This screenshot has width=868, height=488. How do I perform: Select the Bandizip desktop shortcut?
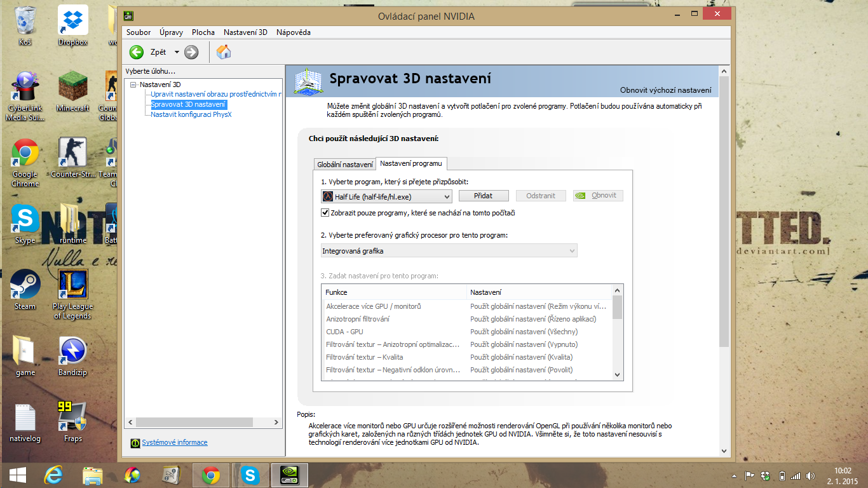(x=73, y=356)
